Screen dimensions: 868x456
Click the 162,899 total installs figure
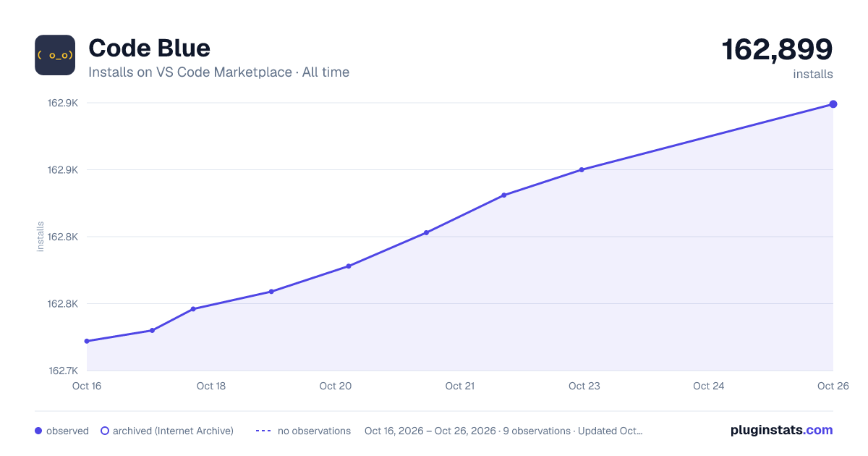[778, 49]
